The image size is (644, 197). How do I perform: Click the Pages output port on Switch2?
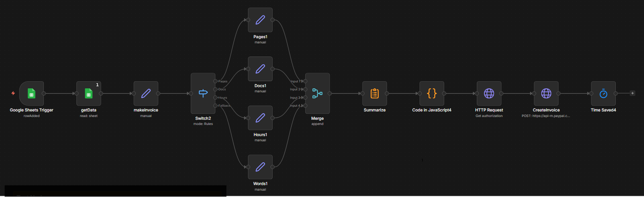click(215, 81)
